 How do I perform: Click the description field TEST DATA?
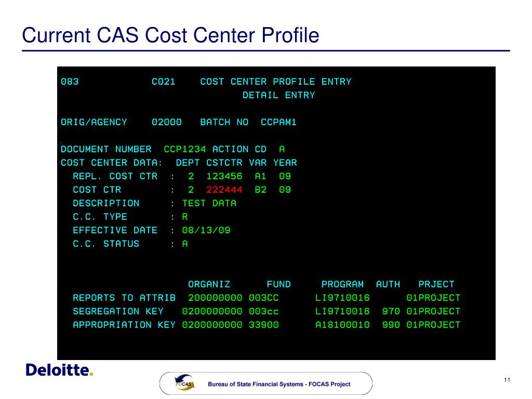pos(209,203)
